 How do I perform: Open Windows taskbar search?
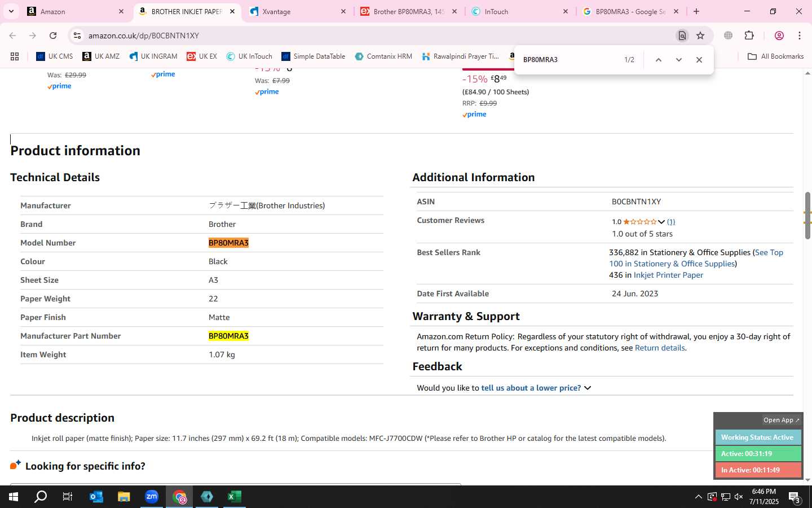point(41,497)
